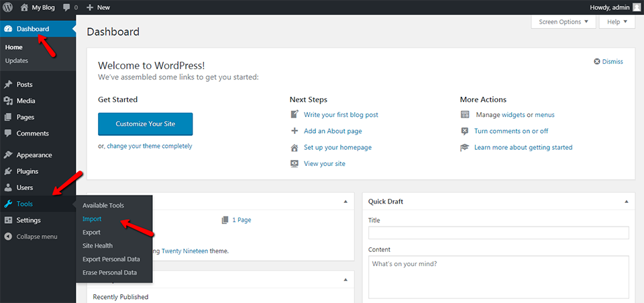Collapse the Quick Draft widget arrow
This screenshot has width=644, height=303.
[x=626, y=202]
